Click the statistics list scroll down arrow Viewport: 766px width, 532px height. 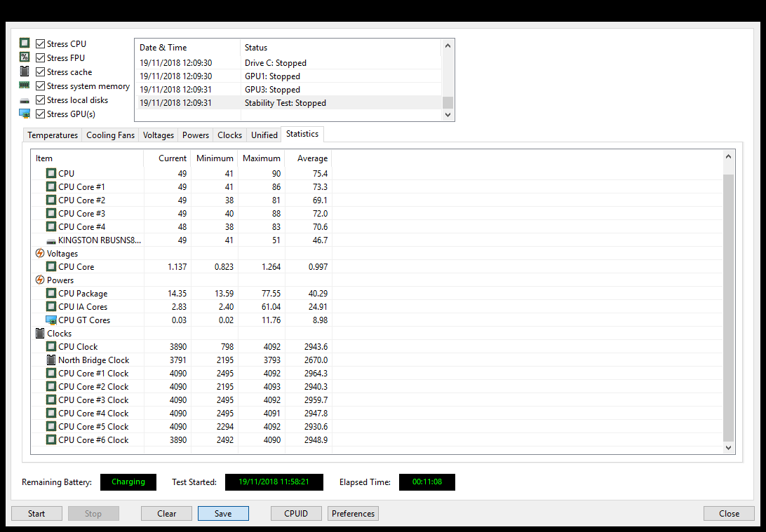click(x=728, y=448)
